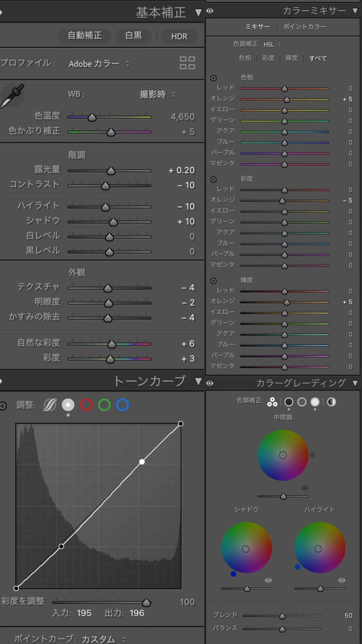Select the tone curve target adjustment tool
This screenshot has height=644, width=362.
point(3,406)
